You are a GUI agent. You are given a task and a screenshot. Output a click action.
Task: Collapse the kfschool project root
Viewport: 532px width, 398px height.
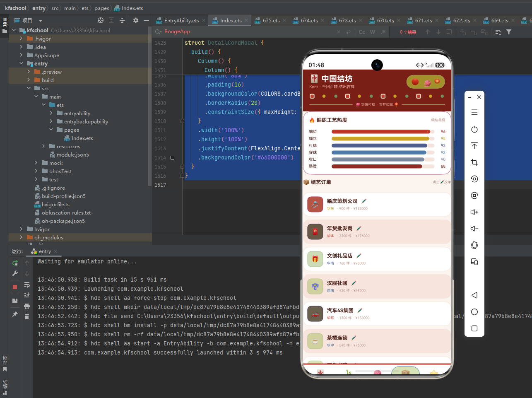point(14,30)
